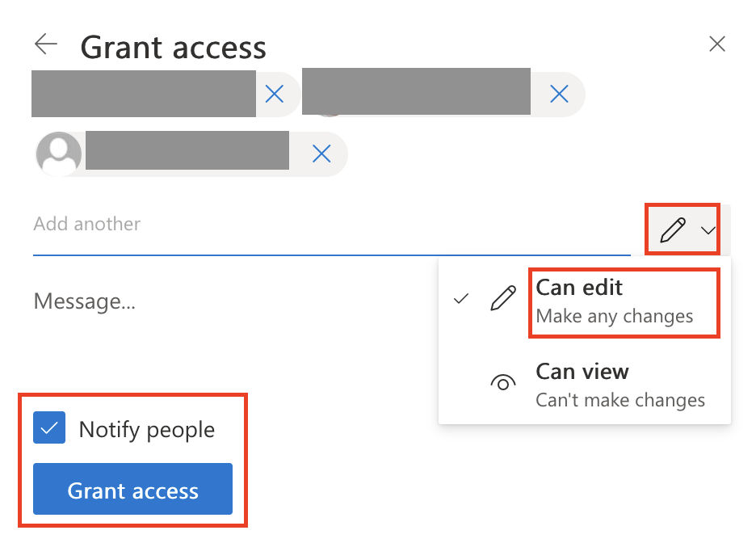The height and width of the screenshot is (543, 756).
Task: Click the checkmark marking the current permission
Action: click(x=460, y=298)
